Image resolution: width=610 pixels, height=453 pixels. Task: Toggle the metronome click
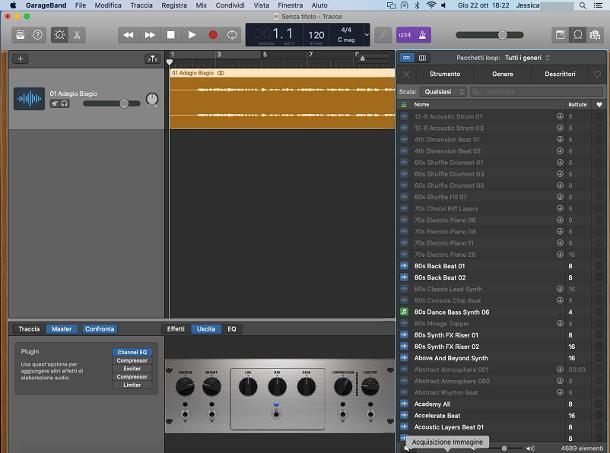point(422,35)
